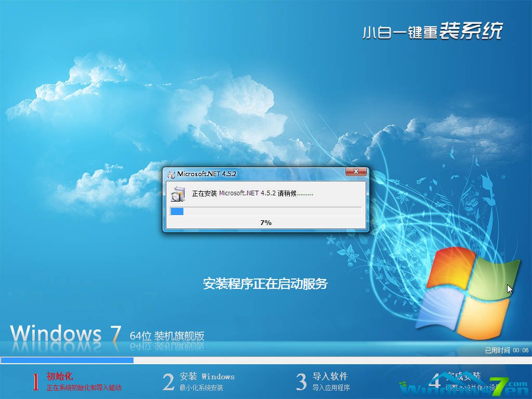Click the 完成安装 stage label
Viewport: 532px width, 399px height.
[x=465, y=376]
